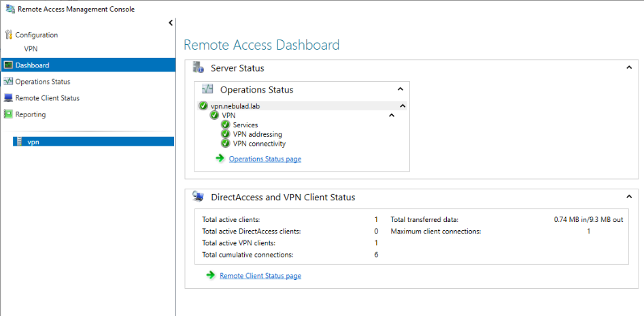644x316 pixels.
Task: Collapse the VPN tree node chevron
Action: click(392, 116)
